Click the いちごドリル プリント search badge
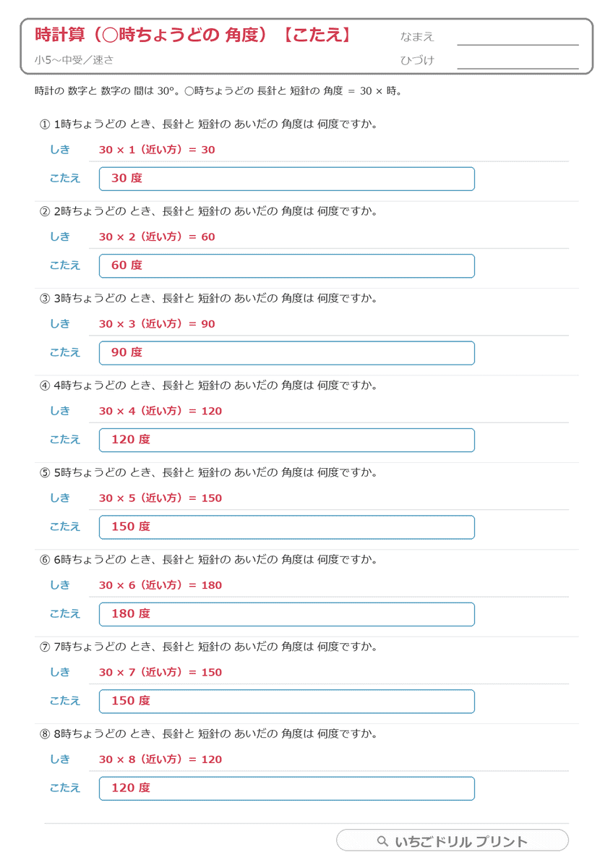Viewport: 613px width, 868px height. [453, 841]
